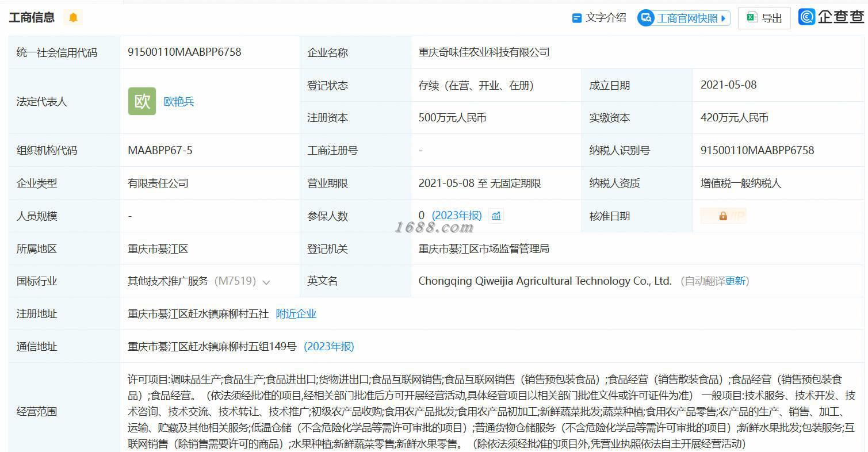868x452 pixels.
Task: Click registration authority 重庆市綦江区市场监督管理局
Action: point(484,249)
